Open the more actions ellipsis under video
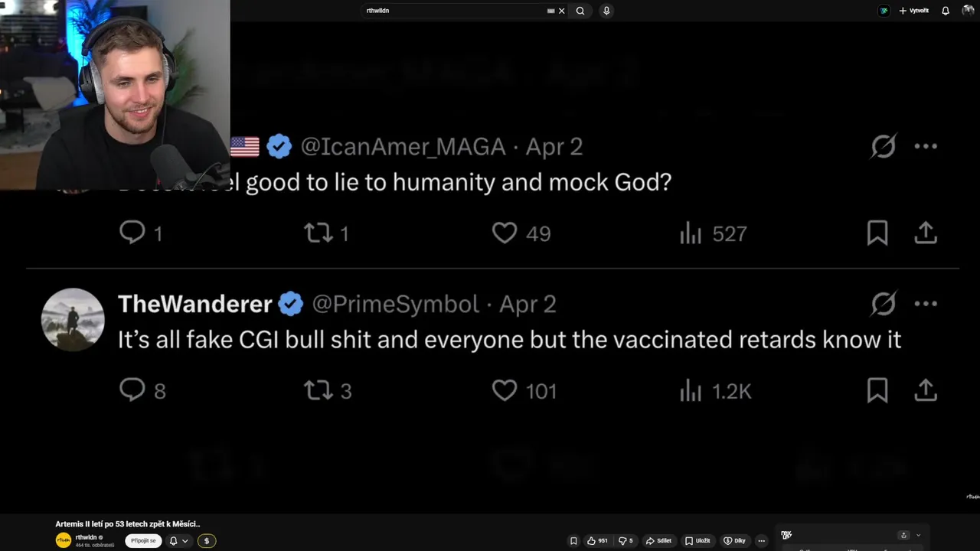Viewport: 980px width, 551px height. pyautogui.click(x=761, y=541)
